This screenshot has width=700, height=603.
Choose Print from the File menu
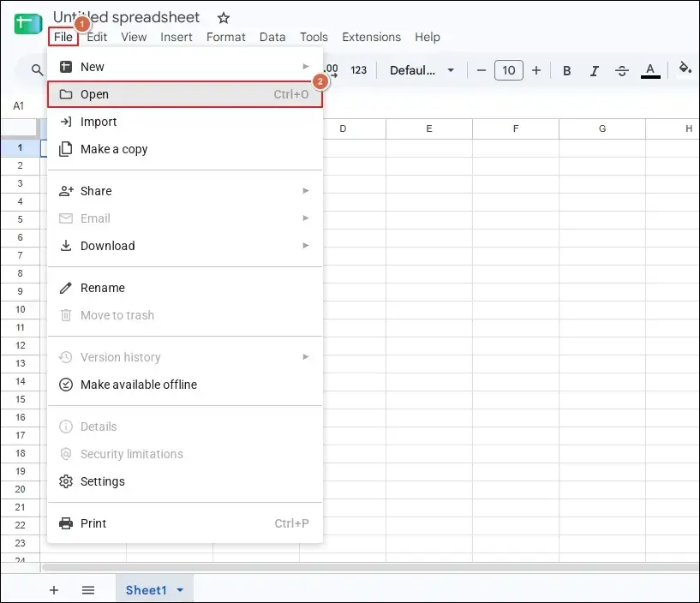click(x=185, y=523)
